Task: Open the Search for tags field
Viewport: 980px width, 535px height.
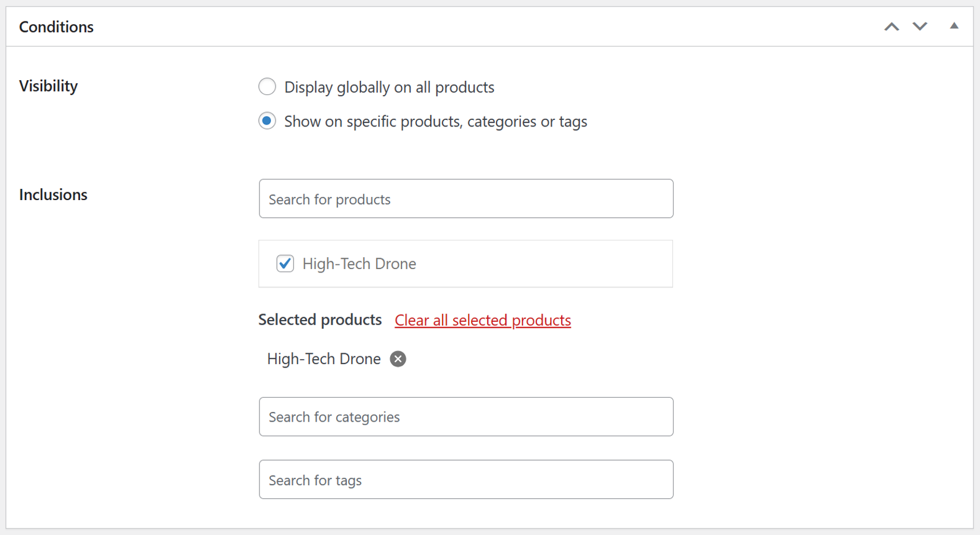Action: (x=466, y=479)
